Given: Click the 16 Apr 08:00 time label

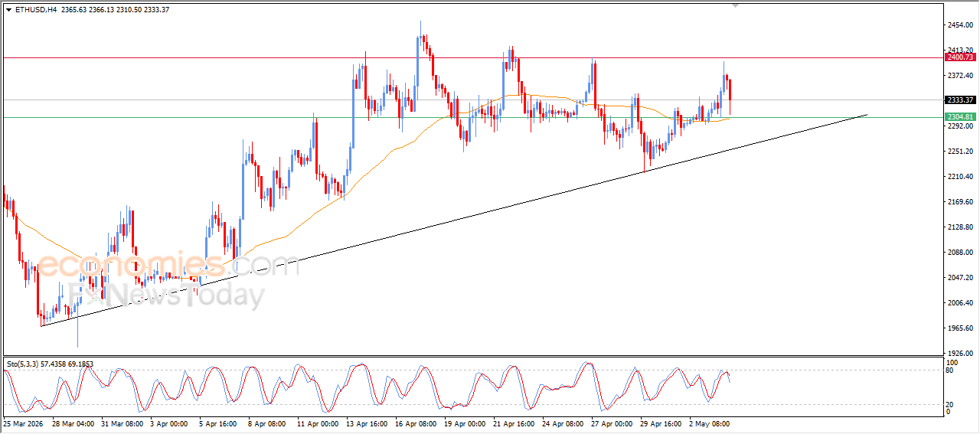Looking at the screenshot, I should (416, 422).
